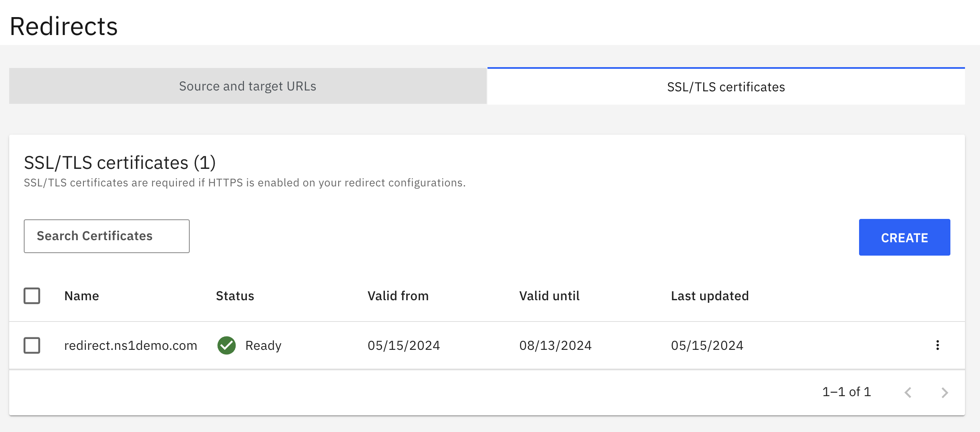The image size is (980, 432).
Task: Click the CREATE certificate button
Action: 905,237
